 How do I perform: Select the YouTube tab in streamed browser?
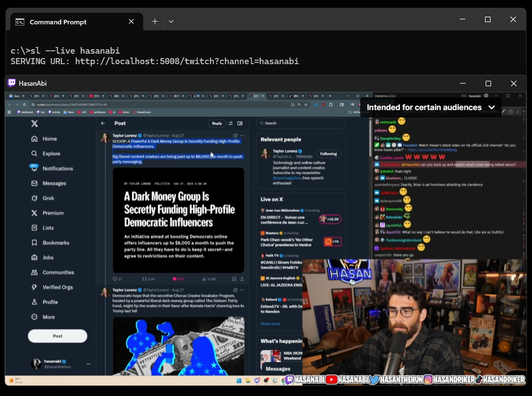[x=97, y=96]
